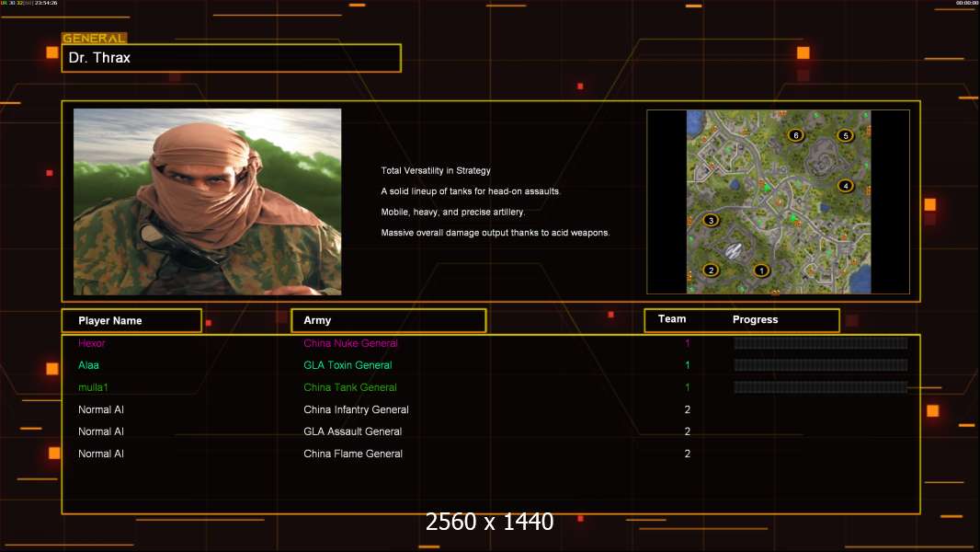Select player Hexor in the list
This screenshot has width=980, height=552.
point(92,343)
